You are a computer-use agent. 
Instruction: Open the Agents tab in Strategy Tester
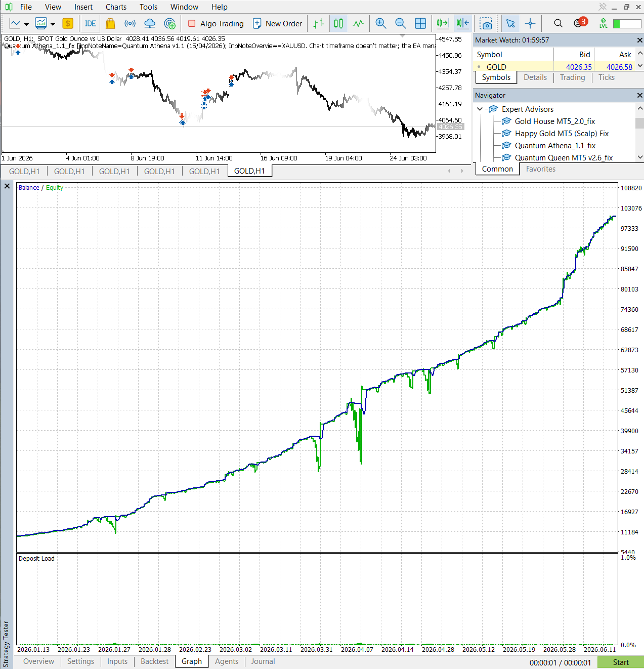click(227, 661)
